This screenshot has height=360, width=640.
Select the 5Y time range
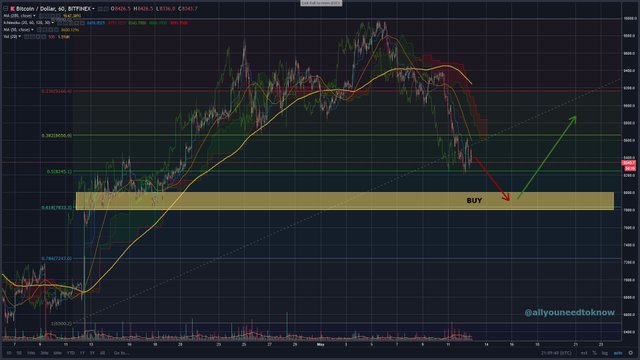coord(92,353)
